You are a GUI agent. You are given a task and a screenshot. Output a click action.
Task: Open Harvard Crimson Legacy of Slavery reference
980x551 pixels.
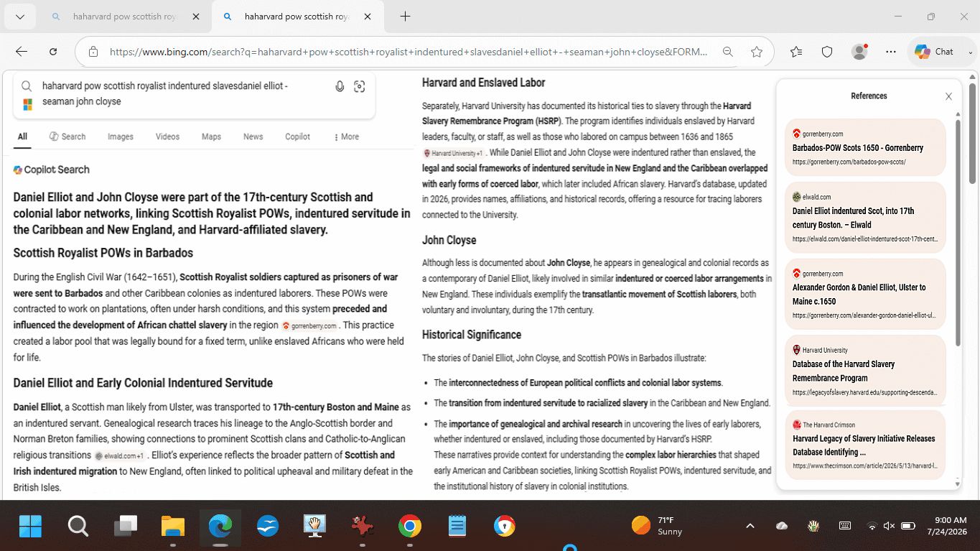(865, 445)
